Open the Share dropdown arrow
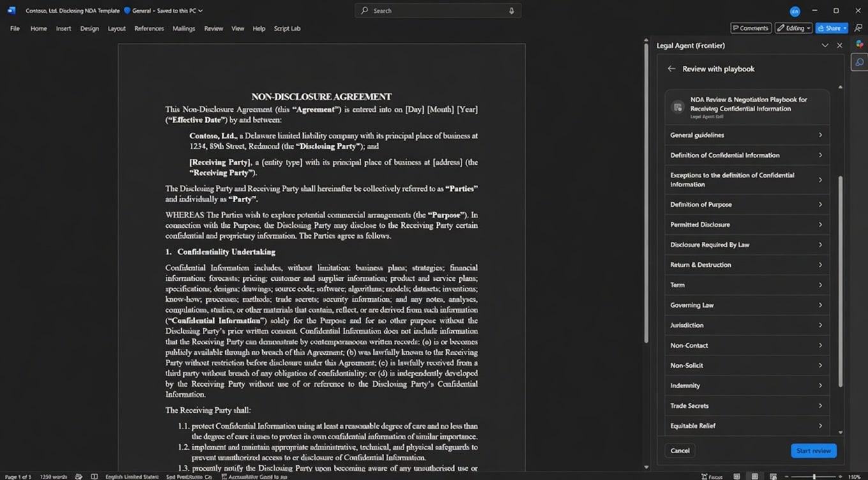The height and width of the screenshot is (480, 868). tap(844, 28)
